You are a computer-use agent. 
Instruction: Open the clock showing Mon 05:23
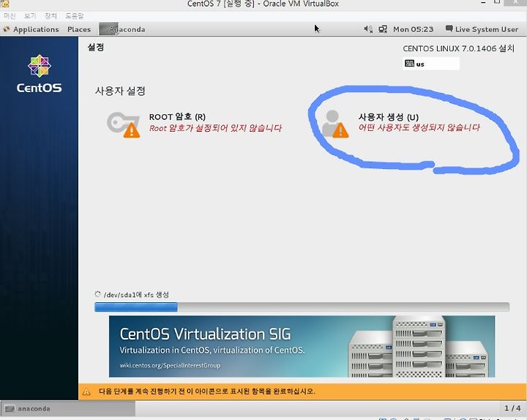click(x=413, y=29)
